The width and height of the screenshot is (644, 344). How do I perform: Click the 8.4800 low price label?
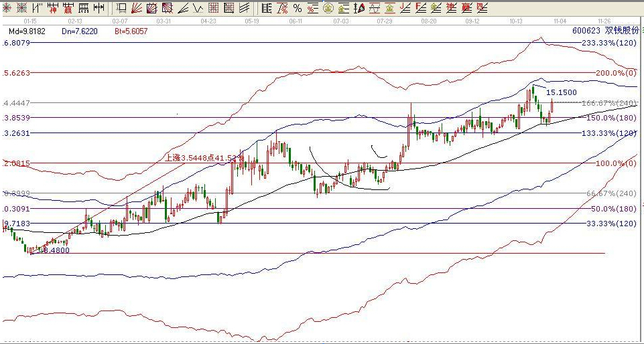click(54, 250)
